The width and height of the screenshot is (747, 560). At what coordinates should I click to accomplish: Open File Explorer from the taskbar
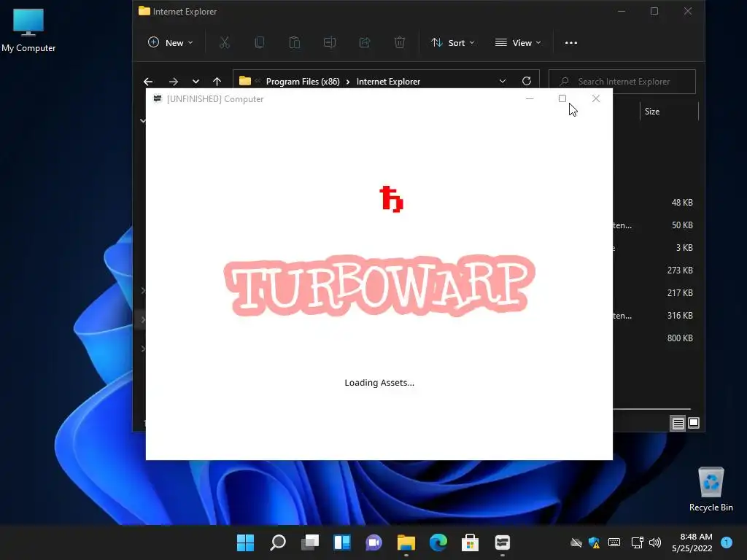click(406, 542)
